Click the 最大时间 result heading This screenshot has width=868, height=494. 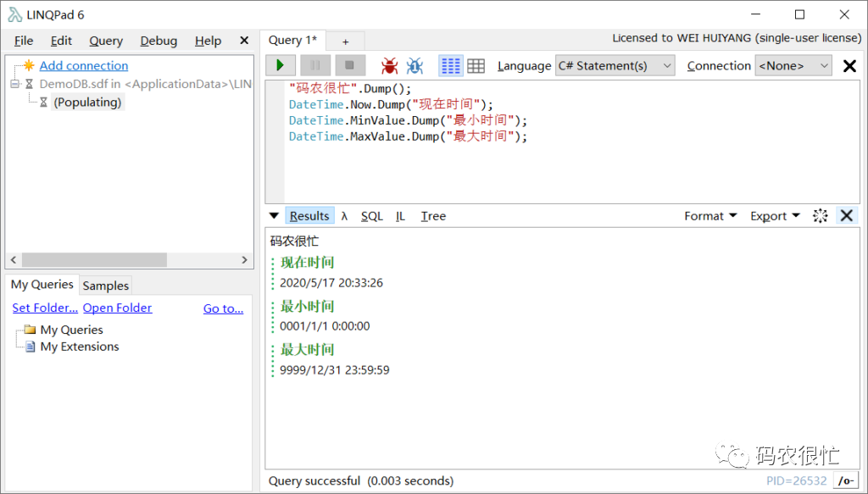308,350
